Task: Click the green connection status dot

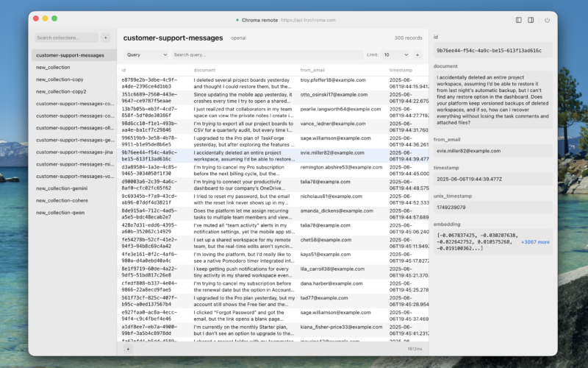Action: [237, 20]
